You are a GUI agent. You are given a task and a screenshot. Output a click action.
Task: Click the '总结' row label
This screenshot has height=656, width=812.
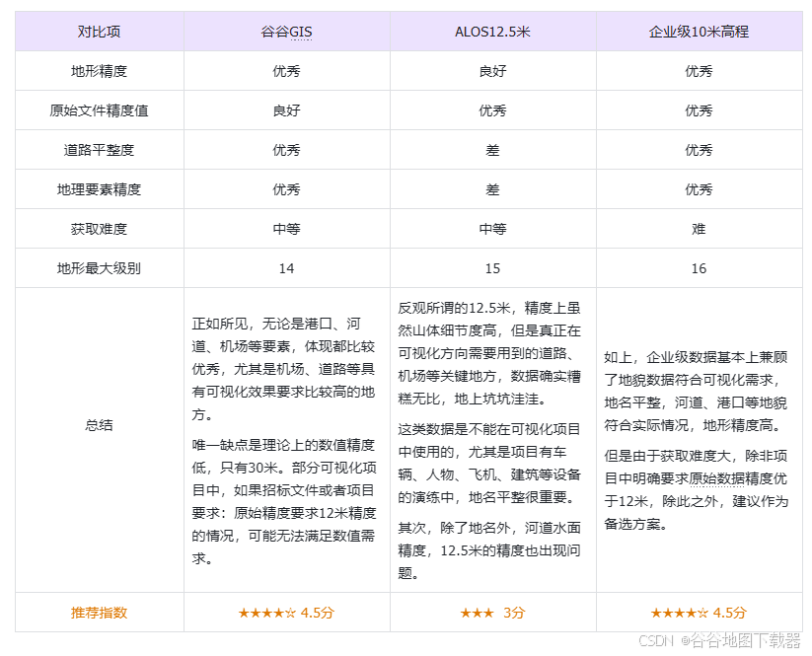(99, 425)
